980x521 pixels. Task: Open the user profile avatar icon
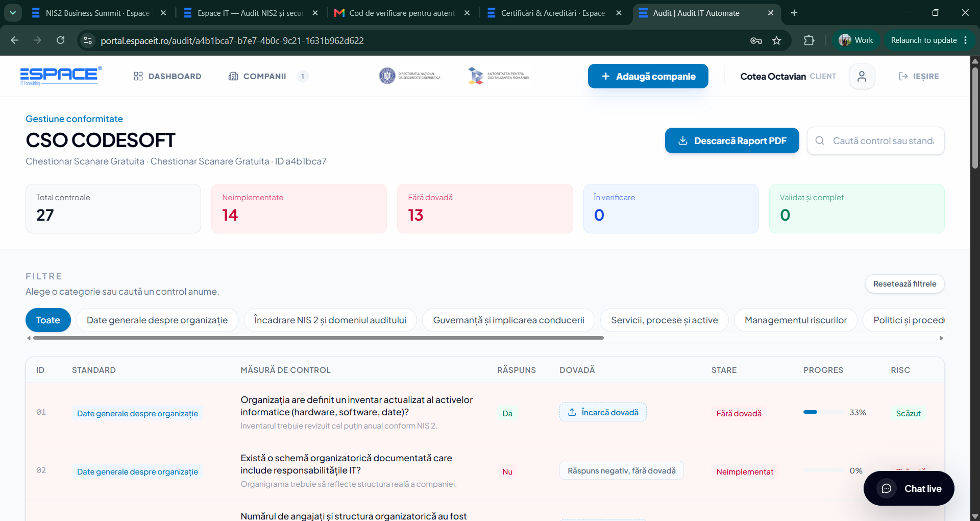(x=862, y=76)
